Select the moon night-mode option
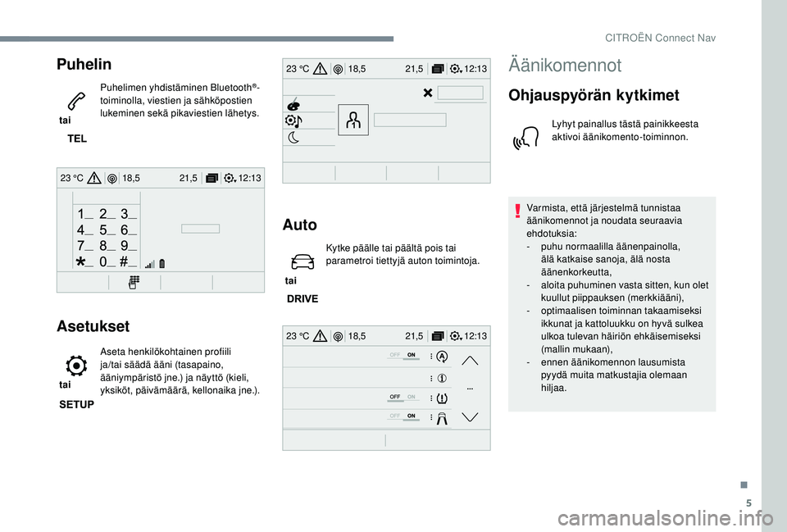Image resolution: width=787 pixels, height=532 pixels. [x=293, y=137]
